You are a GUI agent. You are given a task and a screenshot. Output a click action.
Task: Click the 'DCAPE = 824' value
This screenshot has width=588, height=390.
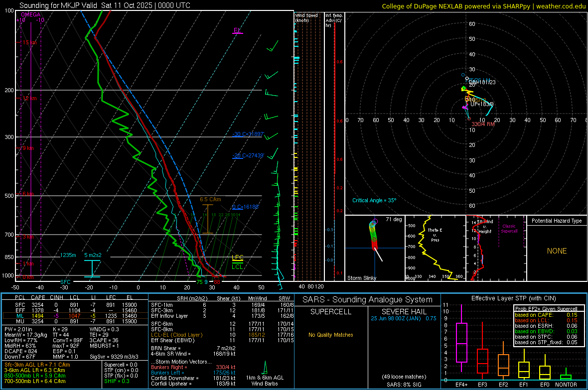tap(20, 351)
